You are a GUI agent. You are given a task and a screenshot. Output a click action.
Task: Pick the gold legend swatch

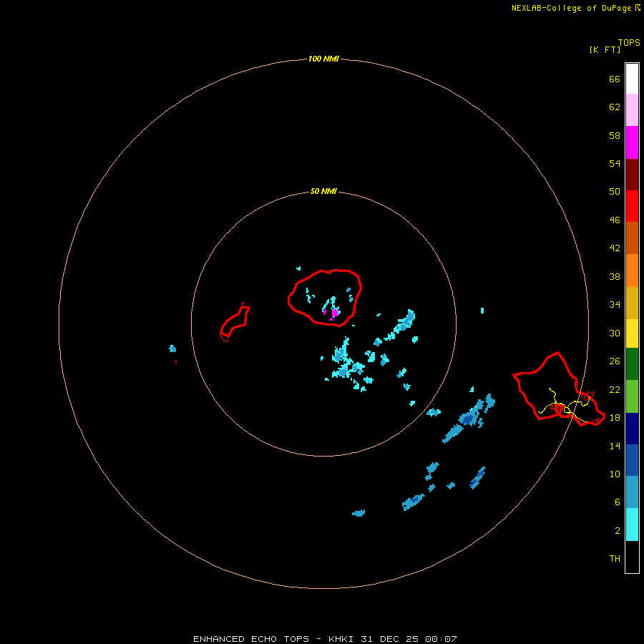pos(632,303)
